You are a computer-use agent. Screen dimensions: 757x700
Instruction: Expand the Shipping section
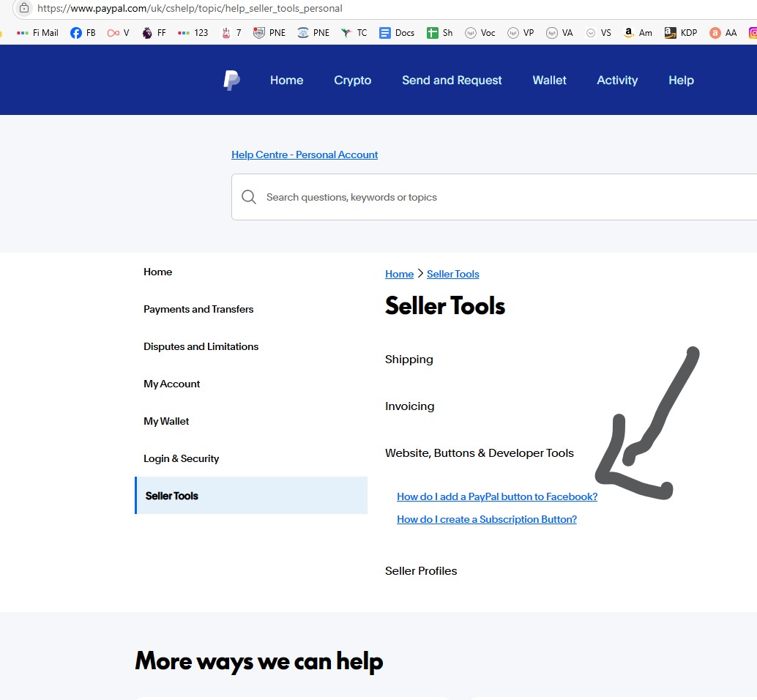click(409, 360)
